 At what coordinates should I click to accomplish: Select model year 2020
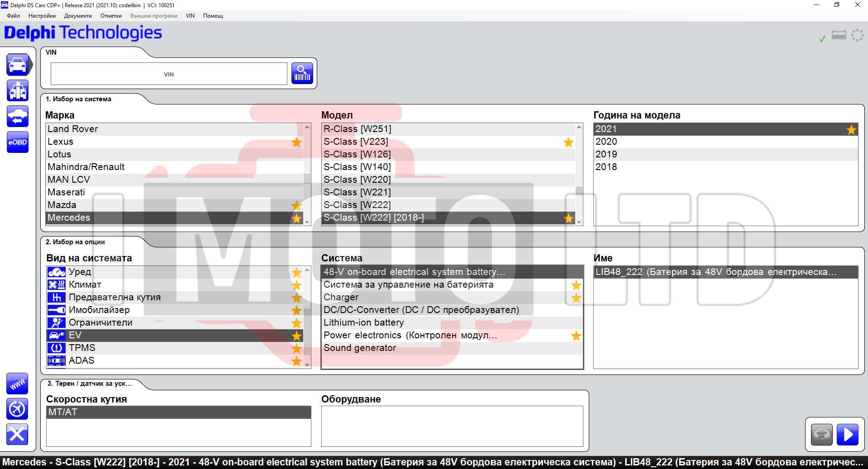point(725,142)
